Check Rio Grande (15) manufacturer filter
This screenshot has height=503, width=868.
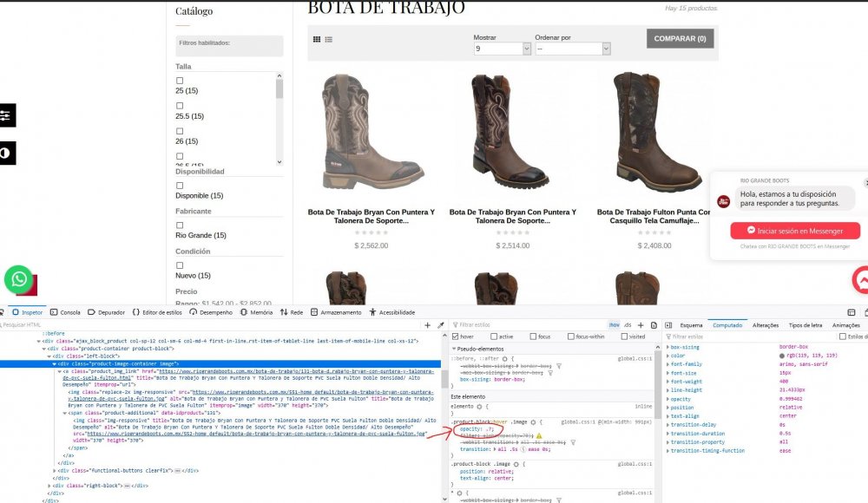coord(180,225)
